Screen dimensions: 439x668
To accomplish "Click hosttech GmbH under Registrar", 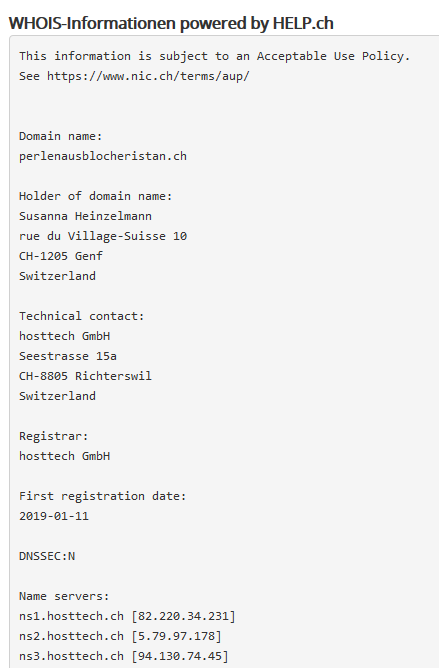I will (64, 456).
